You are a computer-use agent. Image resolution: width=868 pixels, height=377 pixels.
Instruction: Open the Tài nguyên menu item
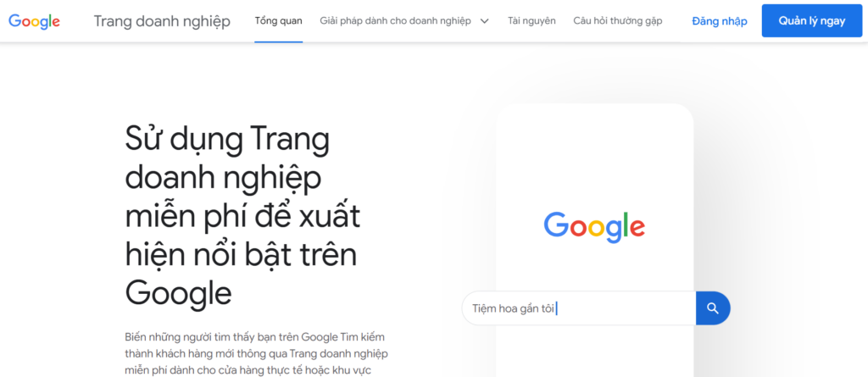[x=532, y=21]
